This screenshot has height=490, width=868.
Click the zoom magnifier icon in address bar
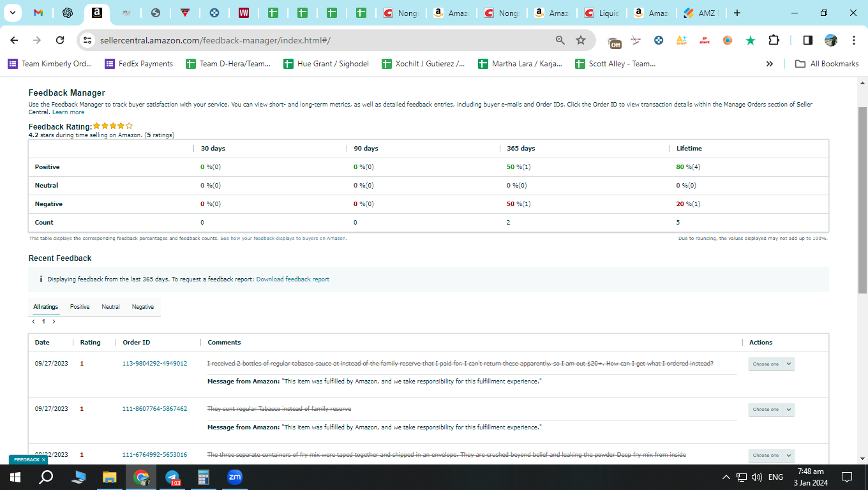point(560,40)
